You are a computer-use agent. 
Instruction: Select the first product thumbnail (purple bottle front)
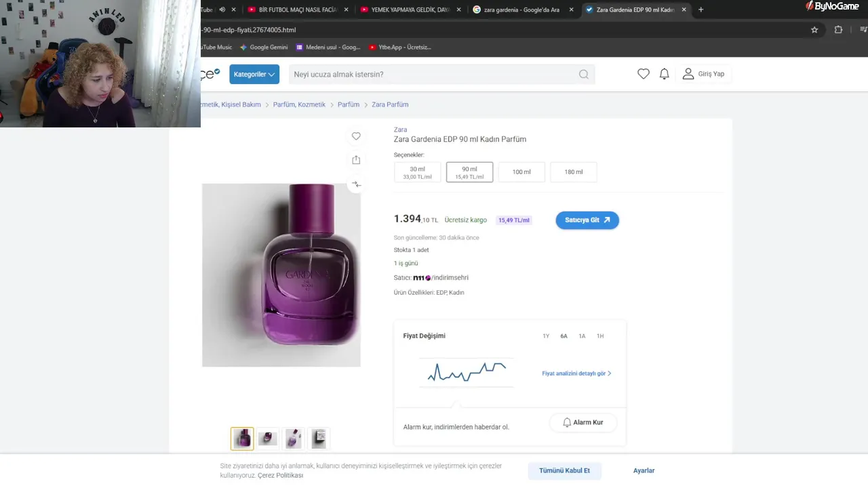point(242,439)
